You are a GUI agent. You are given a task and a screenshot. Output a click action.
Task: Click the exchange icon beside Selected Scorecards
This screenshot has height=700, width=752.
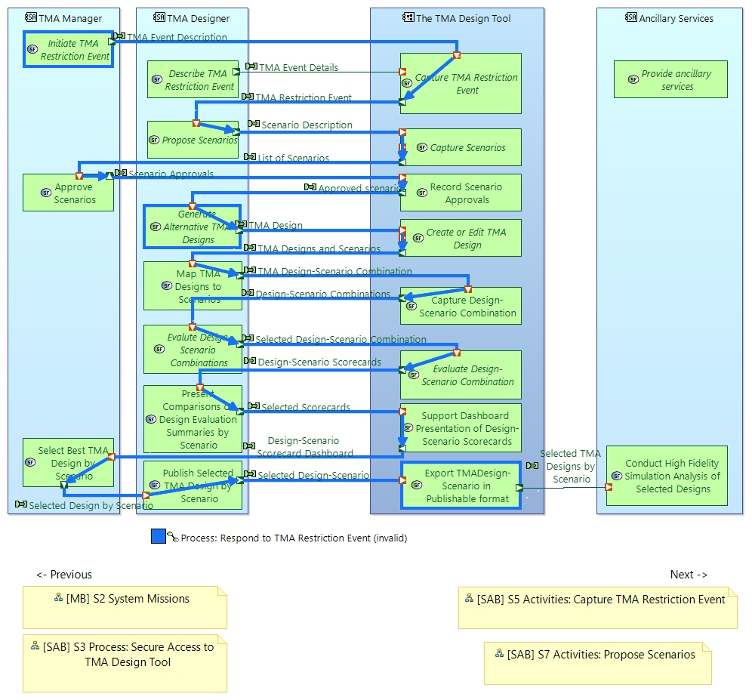[254, 406]
